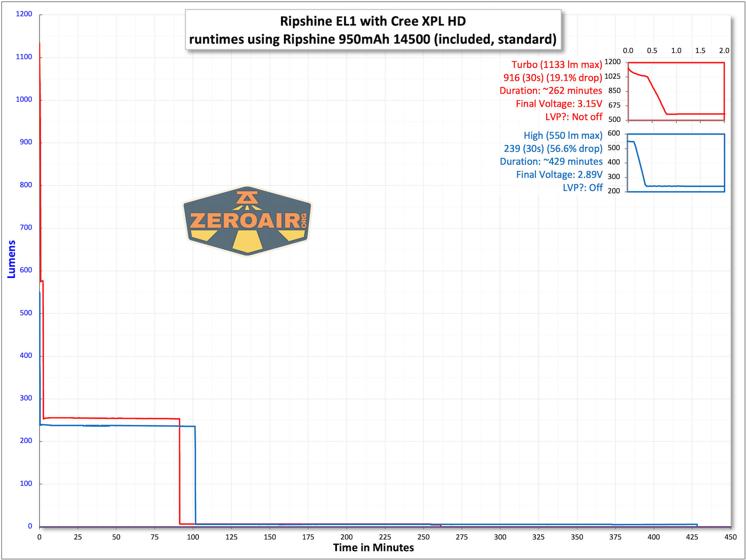This screenshot has height=560, width=746.
Task: Click the chart title box
Action: click(x=373, y=30)
